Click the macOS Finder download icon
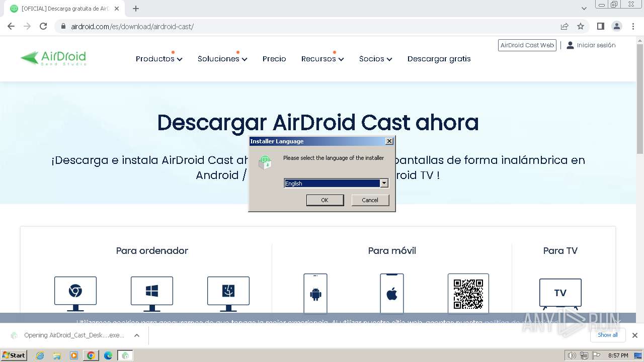The image size is (644, 362). 228,294
